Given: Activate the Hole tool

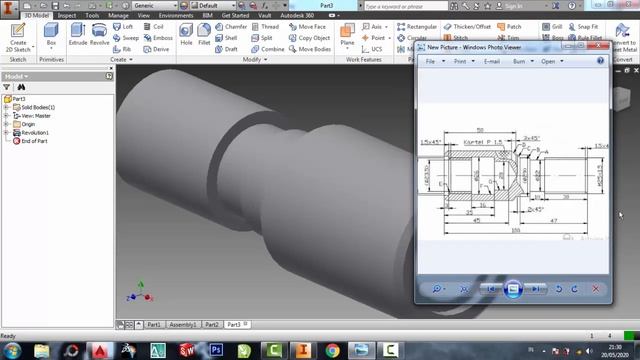Looking at the screenshot, I should coord(186,34).
